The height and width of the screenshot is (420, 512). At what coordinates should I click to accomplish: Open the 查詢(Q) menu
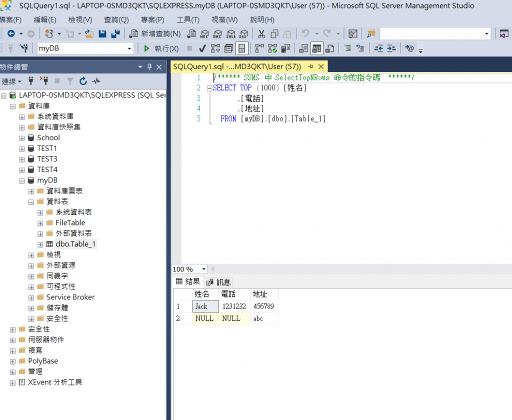[116, 20]
